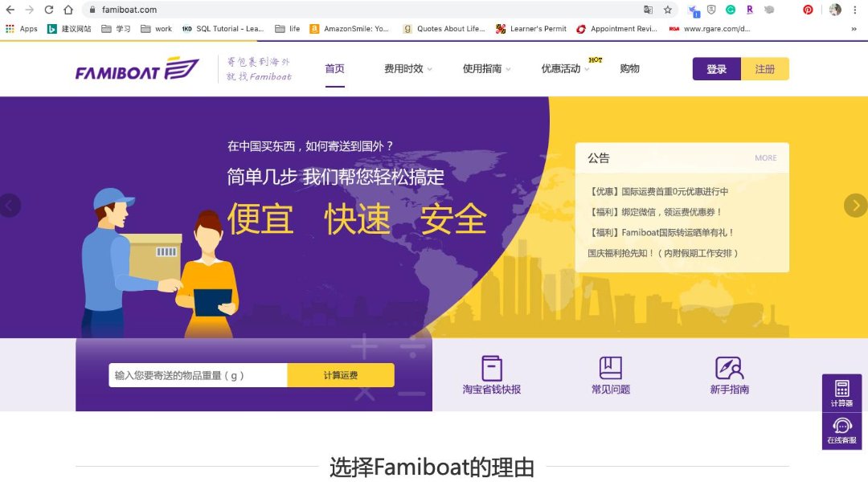Advance the banner with the right carousel arrow
The width and height of the screenshot is (868, 490).
pyautogui.click(x=855, y=205)
